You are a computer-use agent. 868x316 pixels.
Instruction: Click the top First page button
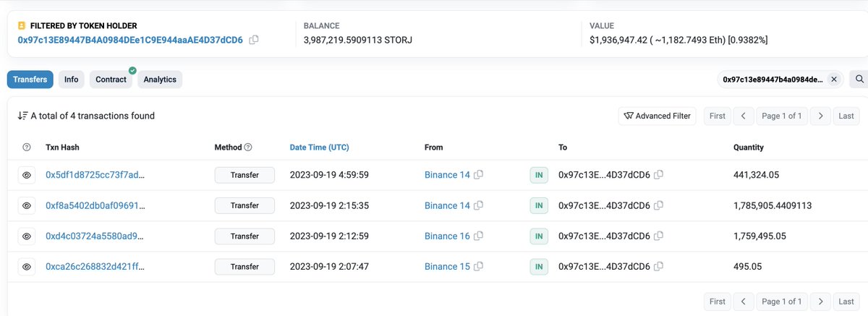pyautogui.click(x=717, y=116)
